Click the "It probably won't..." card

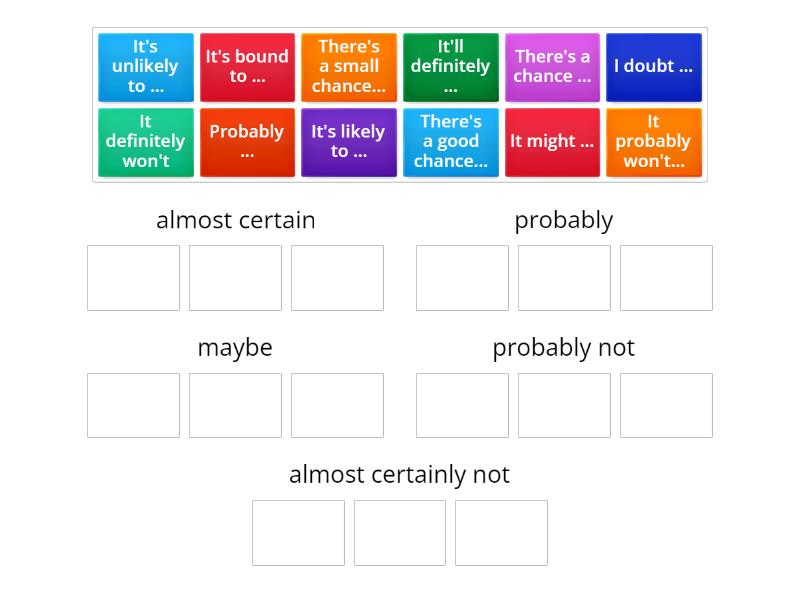click(653, 141)
